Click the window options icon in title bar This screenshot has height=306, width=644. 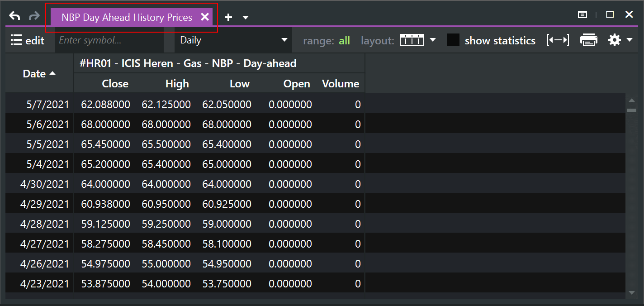582,15
